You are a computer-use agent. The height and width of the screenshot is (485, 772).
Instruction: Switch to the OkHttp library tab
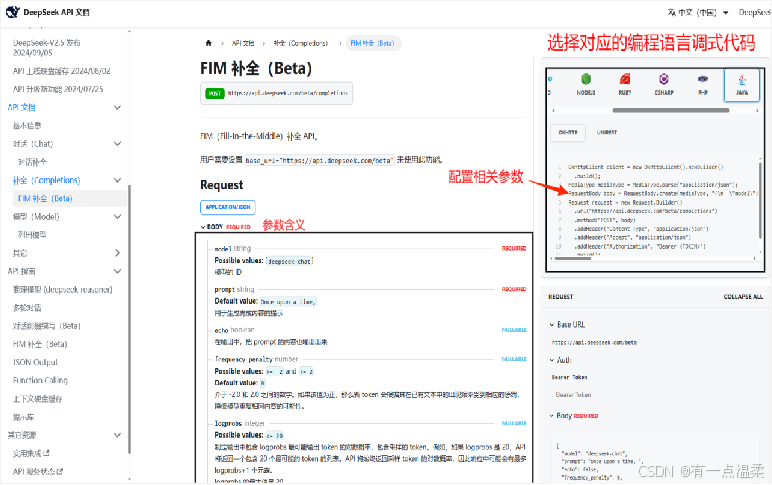(568, 132)
